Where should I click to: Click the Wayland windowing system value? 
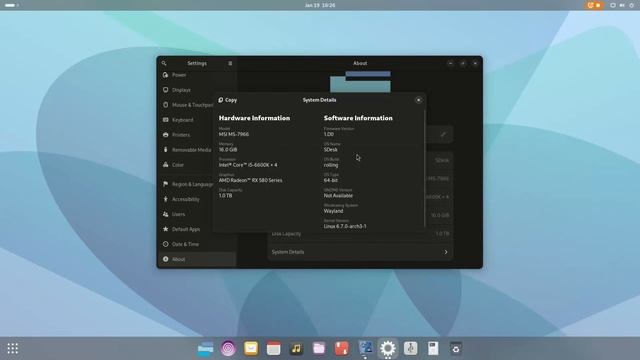[x=333, y=211]
